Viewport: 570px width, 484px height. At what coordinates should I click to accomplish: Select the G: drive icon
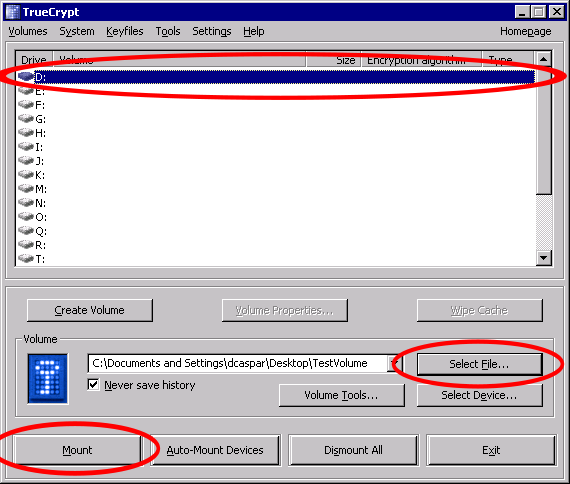(25, 119)
